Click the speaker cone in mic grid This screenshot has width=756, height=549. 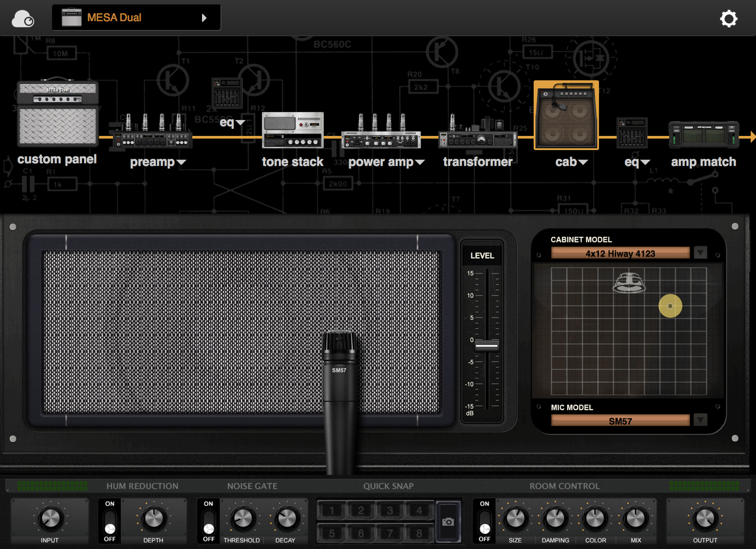point(628,282)
